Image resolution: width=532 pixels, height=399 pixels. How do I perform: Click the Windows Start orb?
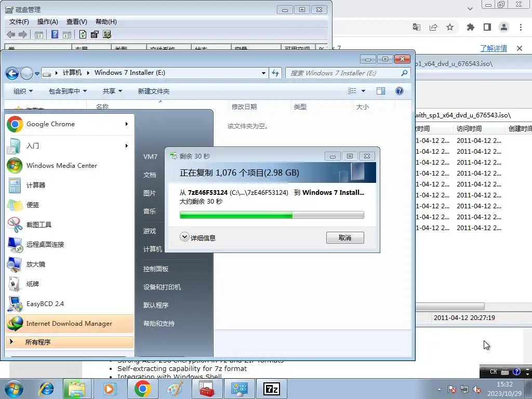pyautogui.click(x=14, y=389)
